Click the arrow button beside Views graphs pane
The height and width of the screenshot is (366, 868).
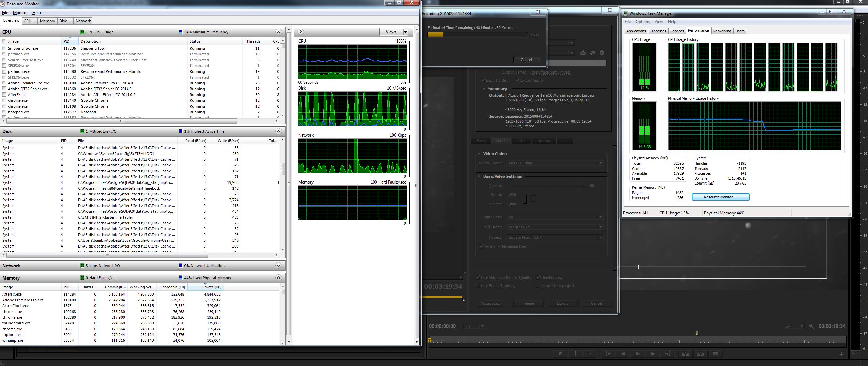301,32
